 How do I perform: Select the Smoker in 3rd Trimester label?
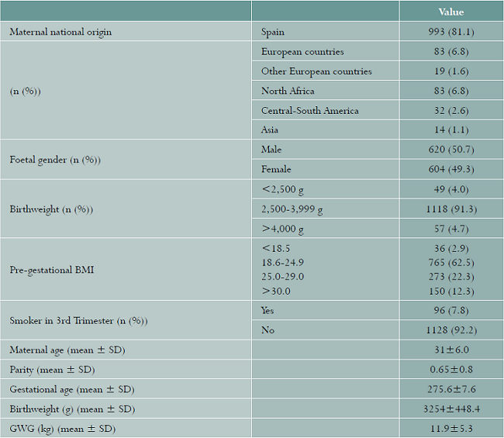click(78, 320)
